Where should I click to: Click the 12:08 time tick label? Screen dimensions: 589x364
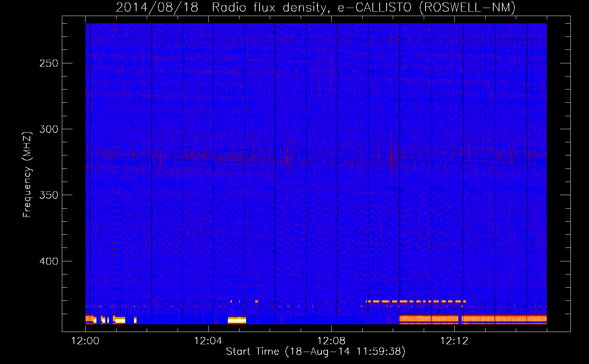click(331, 341)
